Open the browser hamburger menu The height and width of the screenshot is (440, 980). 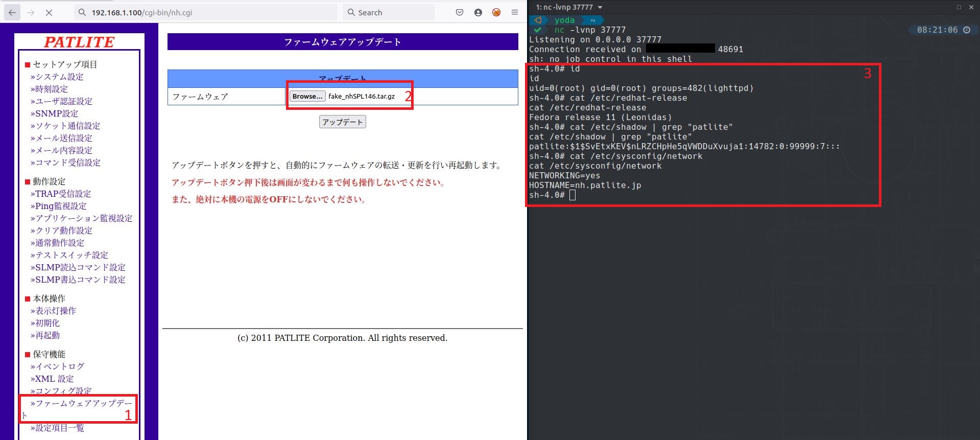click(x=515, y=12)
